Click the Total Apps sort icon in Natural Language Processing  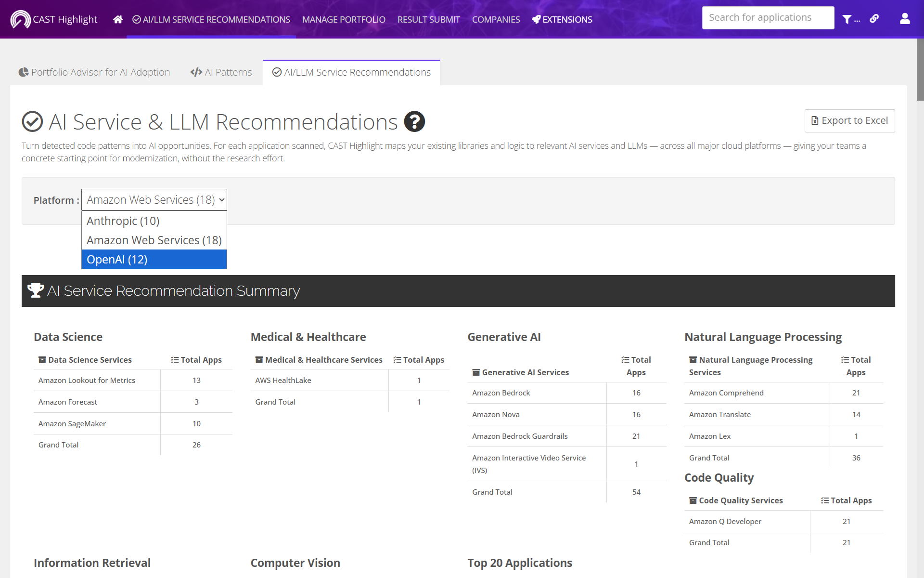pyautogui.click(x=845, y=360)
